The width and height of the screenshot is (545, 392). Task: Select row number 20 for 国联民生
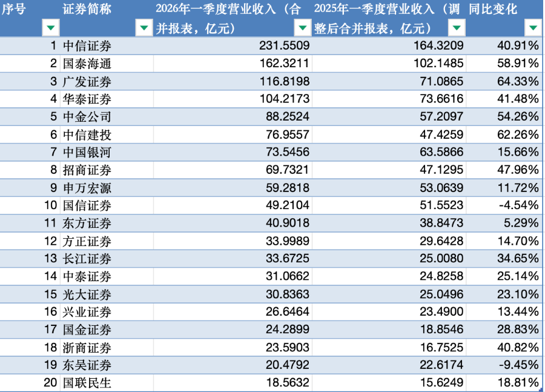(50, 383)
